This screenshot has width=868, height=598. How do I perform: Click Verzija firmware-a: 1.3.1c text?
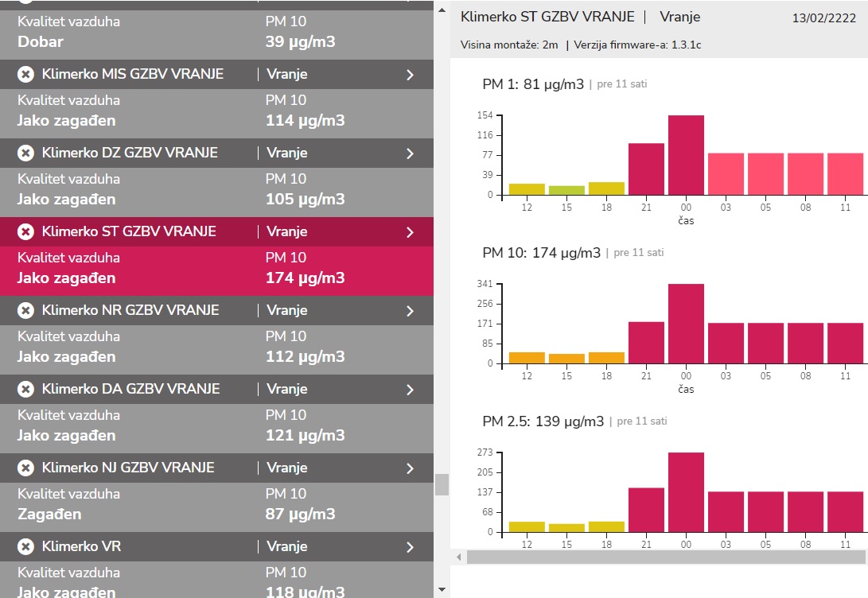click(x=637, y=45)
